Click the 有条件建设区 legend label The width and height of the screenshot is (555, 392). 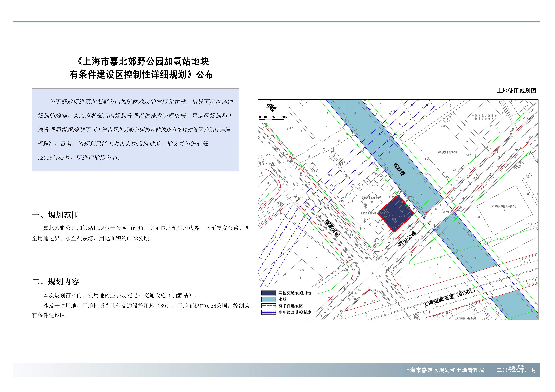[x=291, y=306]
